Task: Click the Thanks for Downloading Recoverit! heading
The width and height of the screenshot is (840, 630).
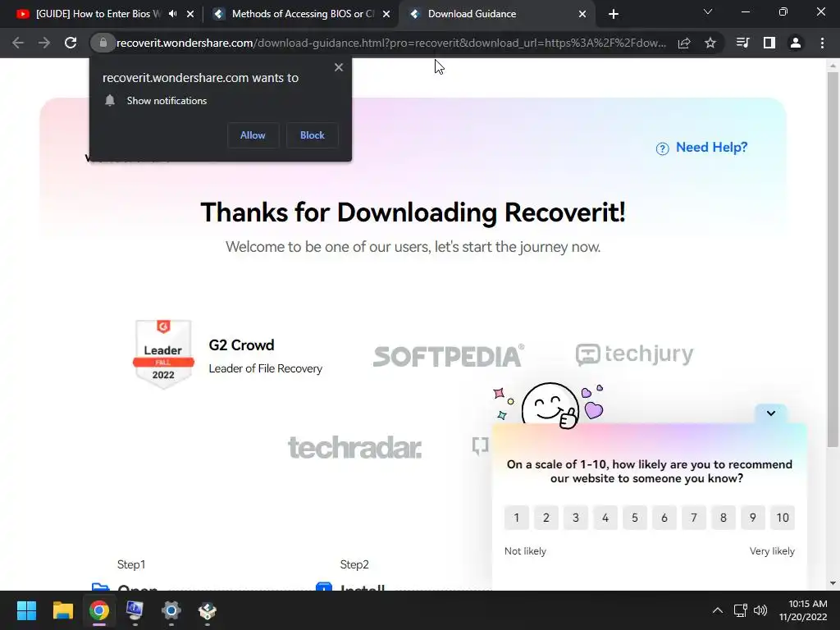Action: [x=413, y=212]
